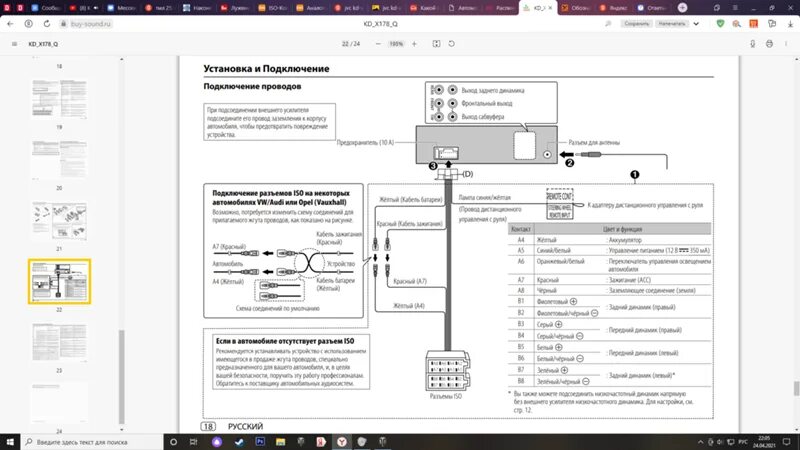This screenshot has height=450, width=800.
Task: Open the browser downloads arrow icon
Action: [790, 24]
